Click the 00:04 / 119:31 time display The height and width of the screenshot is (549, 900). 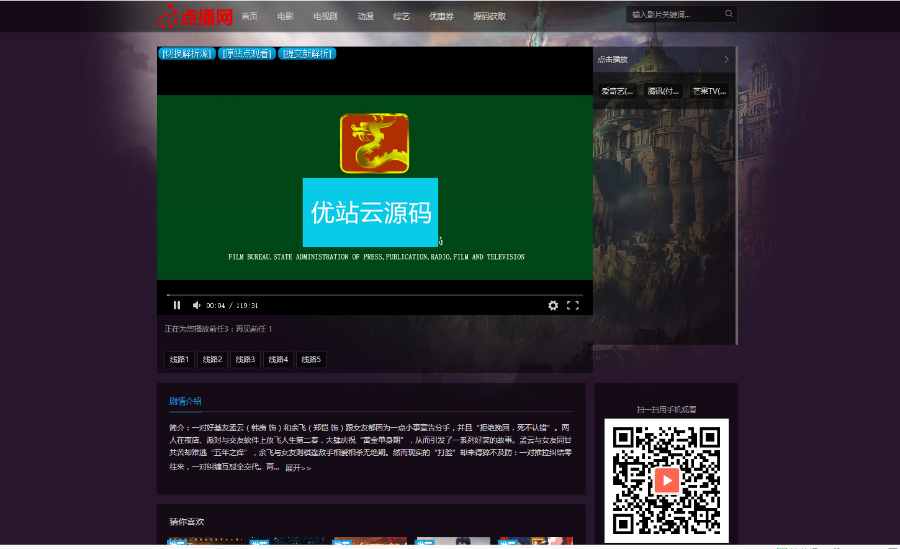[x=232, y=306]
